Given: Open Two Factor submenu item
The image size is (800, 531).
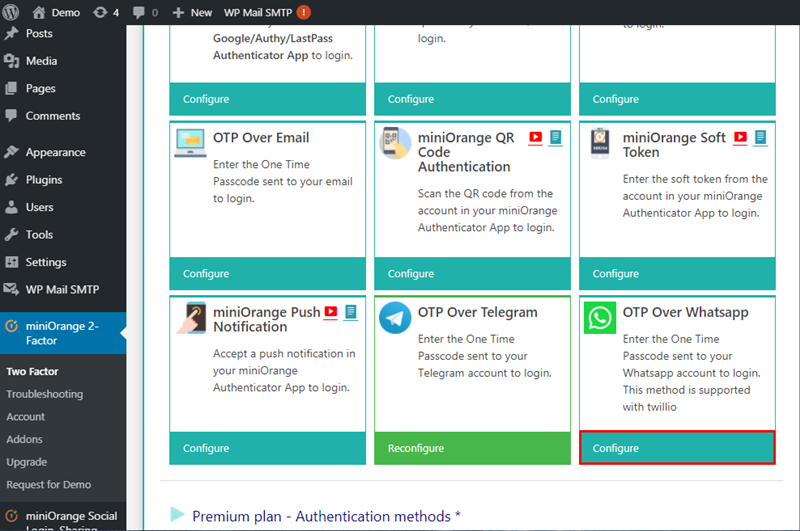Looking at the screenshot, I should (x=32, y=372).
